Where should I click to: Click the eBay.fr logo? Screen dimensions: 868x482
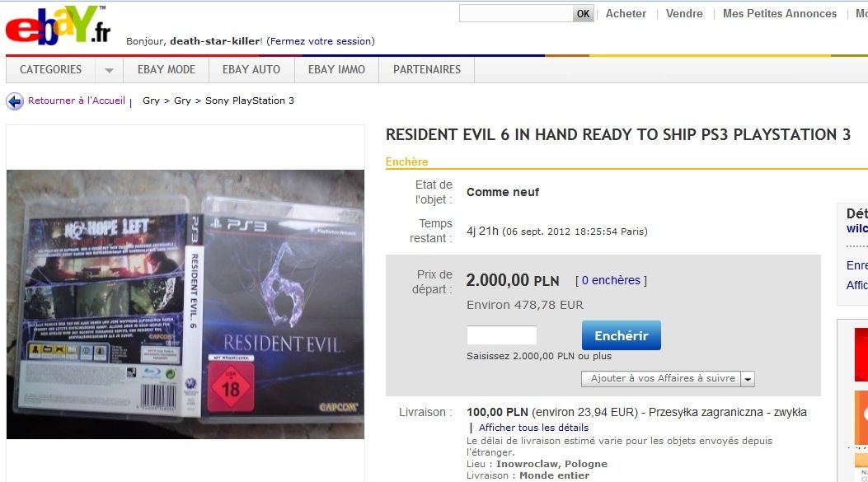click(58, 26)
